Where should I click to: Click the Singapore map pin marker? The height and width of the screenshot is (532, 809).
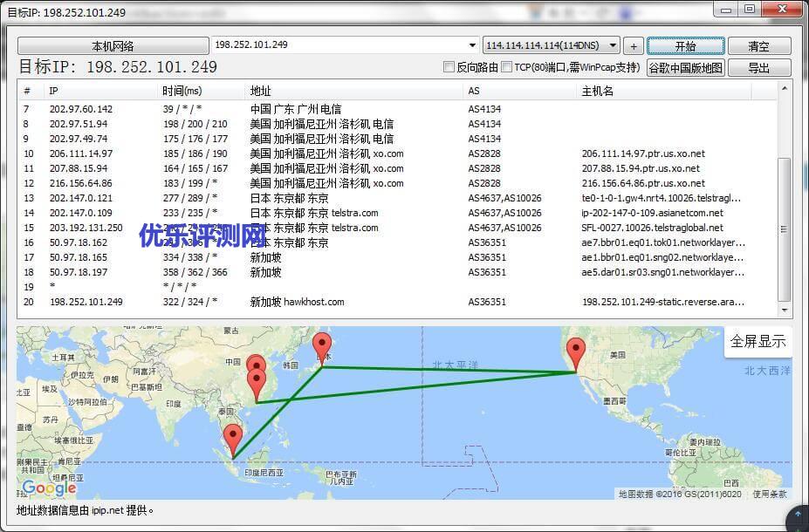pos(232,439)
